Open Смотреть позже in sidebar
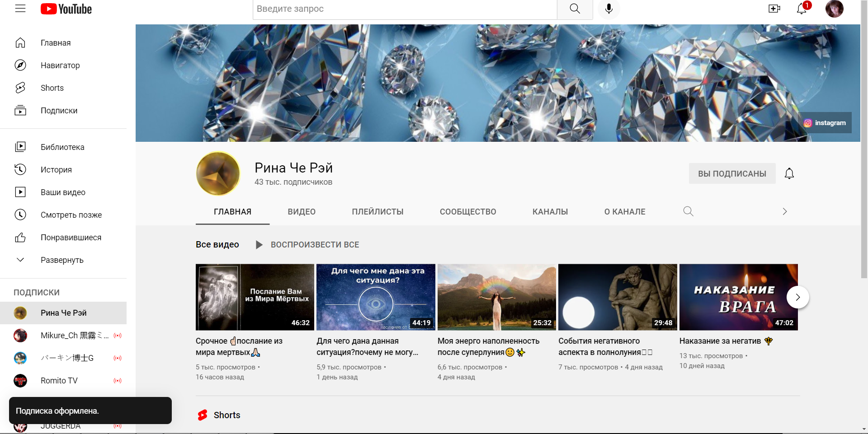The height and width of the screenshot is (434, 868). (x=63, y=215)
